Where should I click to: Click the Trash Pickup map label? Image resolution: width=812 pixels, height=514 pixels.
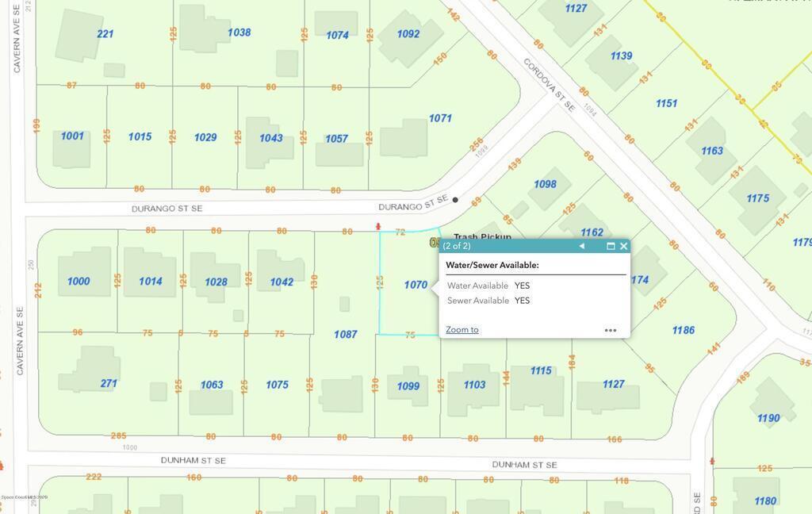point(482,236)
